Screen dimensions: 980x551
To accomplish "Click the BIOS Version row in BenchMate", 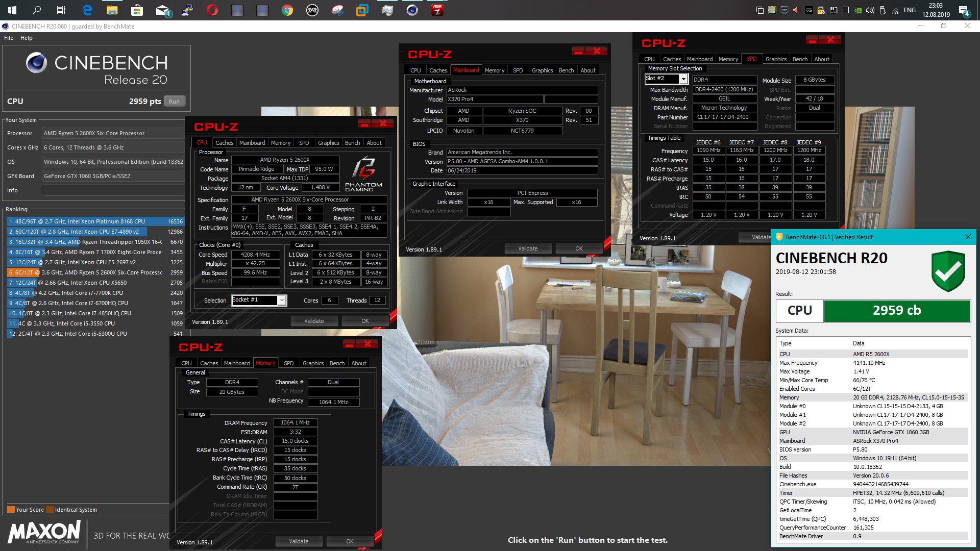I will (872, 449).
